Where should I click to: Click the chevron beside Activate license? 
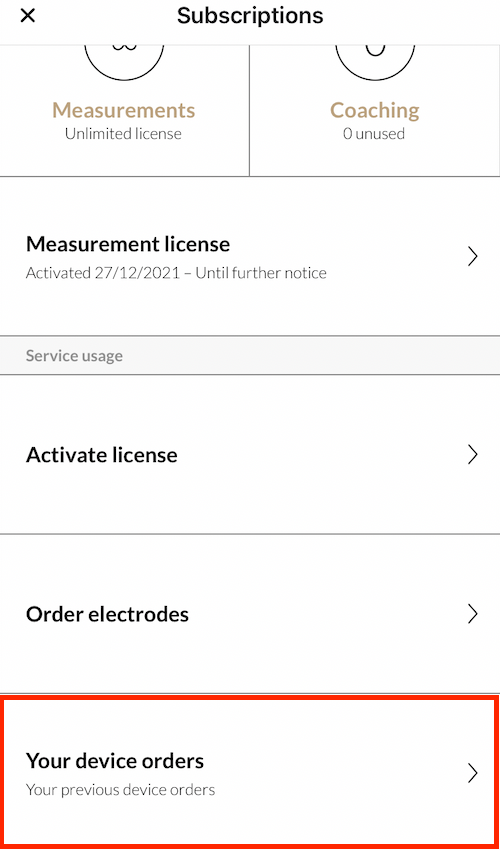pos(472,454)
